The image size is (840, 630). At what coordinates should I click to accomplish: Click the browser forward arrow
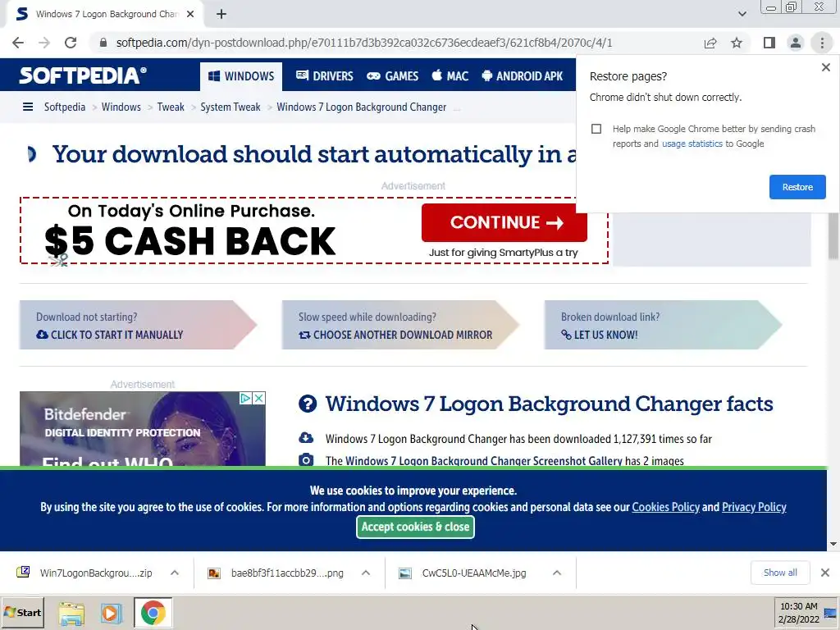[44, 43]
